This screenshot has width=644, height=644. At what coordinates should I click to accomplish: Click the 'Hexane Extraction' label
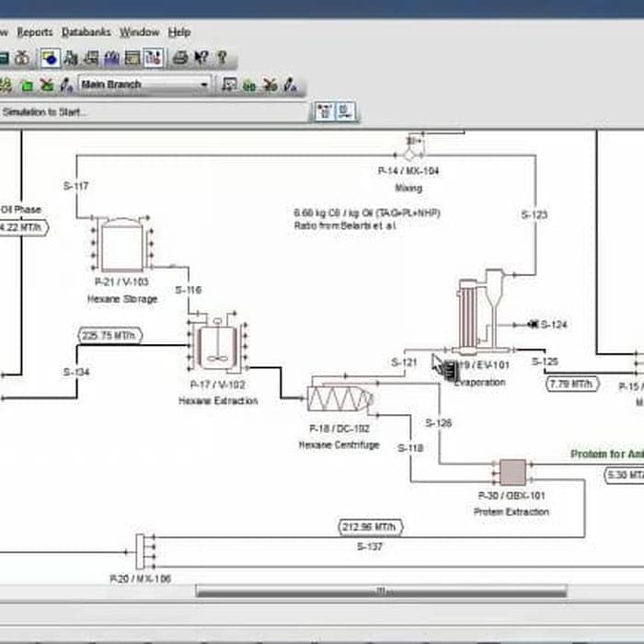coord(218,401)
